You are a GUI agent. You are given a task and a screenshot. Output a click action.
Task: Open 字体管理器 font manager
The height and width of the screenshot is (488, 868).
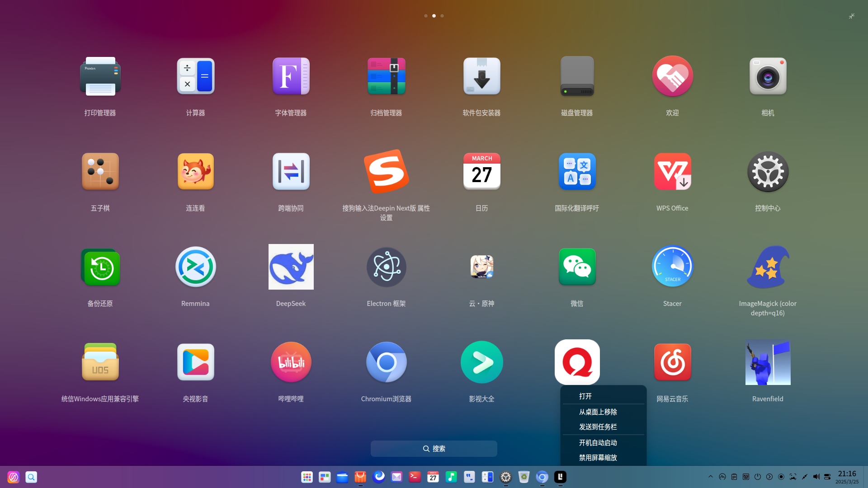pyautogui.click(x=291, y=76)
